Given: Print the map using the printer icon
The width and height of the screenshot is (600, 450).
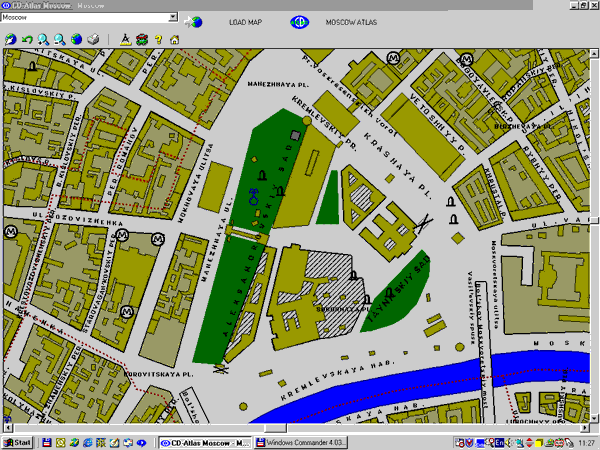Looking at the screenshot, I should coord(93,39).
